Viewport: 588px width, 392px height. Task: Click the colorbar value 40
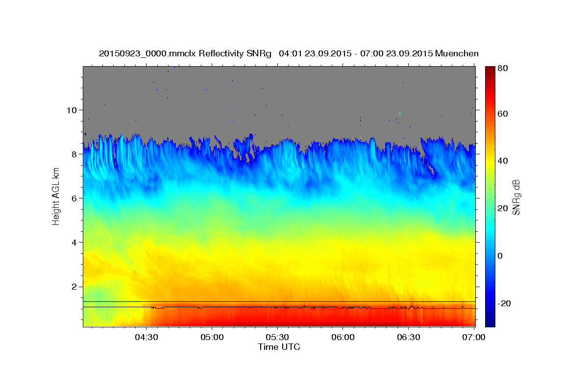[x=503, y=161]
